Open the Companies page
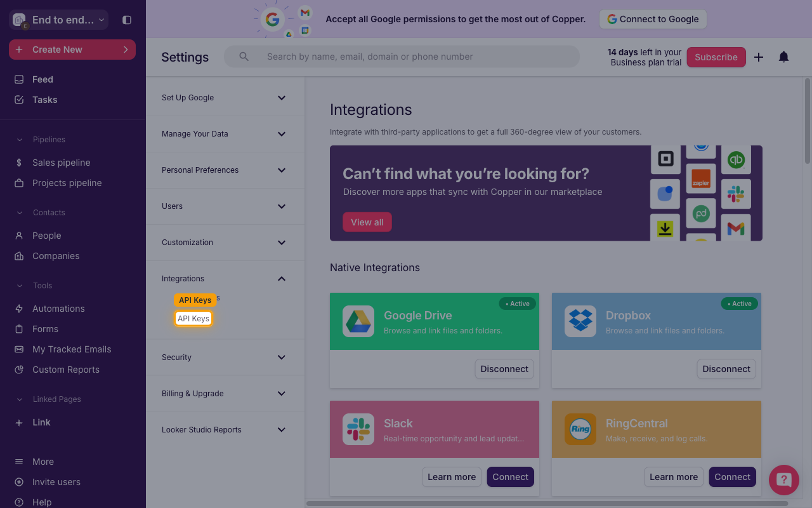Viewport: 812px width, 508px height. (56, 256)
